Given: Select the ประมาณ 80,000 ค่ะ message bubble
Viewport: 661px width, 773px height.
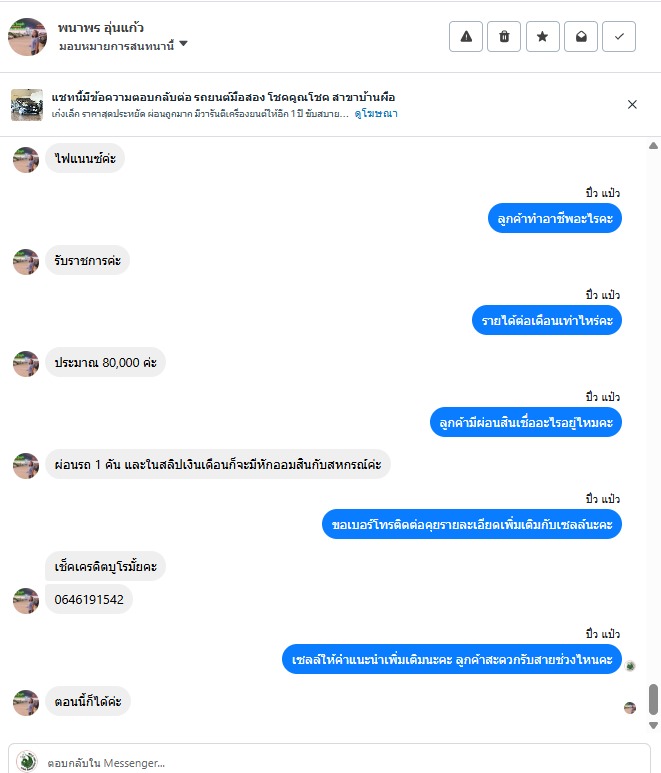Looking at the screenshot, I should (x=105, y=363).
